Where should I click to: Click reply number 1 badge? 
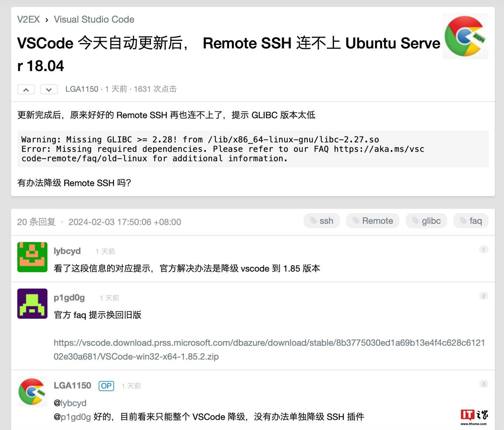[x=483, y=249]
